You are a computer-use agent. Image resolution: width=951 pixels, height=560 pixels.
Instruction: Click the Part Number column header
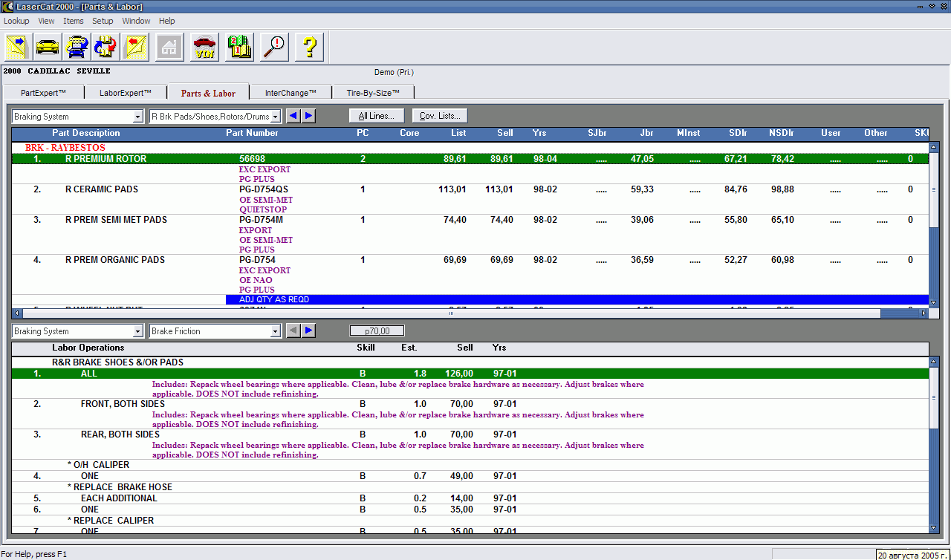click(x=252, y=133)
